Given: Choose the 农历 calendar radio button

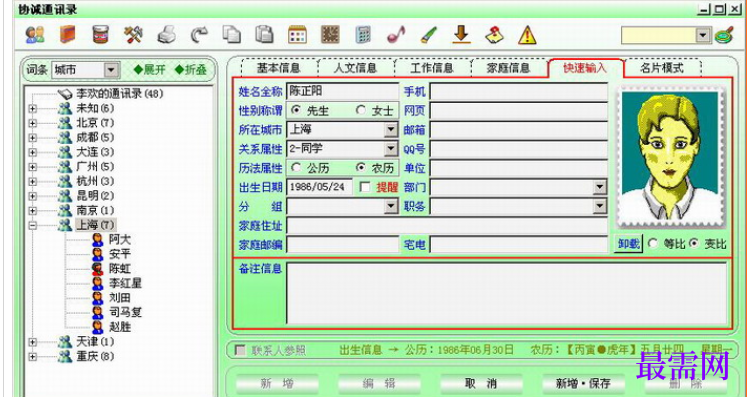Looking at the screenshot, I should point(361,167).
